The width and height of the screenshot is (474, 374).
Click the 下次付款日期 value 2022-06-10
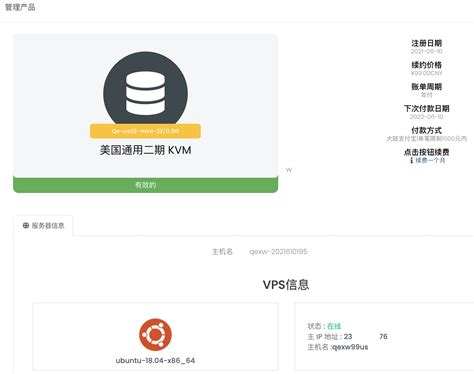pos(426,117)
